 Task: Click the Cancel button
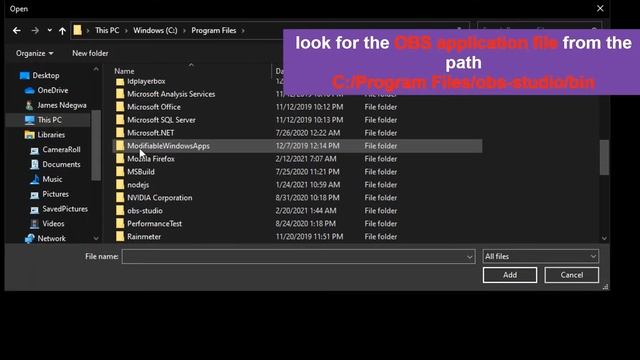pyautogui.click(x=571, y=275)
